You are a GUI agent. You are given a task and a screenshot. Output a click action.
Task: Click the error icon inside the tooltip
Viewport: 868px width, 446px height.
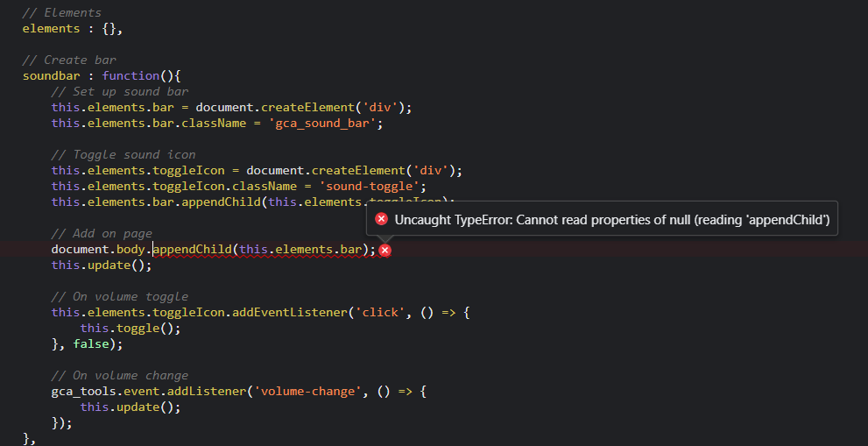click(x=381, y=219)
